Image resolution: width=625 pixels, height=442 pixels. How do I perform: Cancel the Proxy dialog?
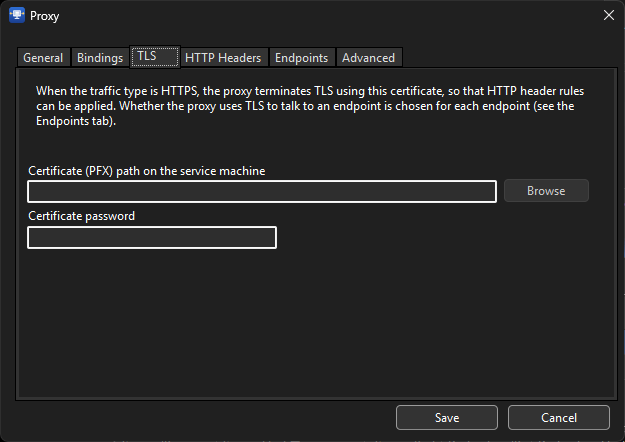(559, 417)
